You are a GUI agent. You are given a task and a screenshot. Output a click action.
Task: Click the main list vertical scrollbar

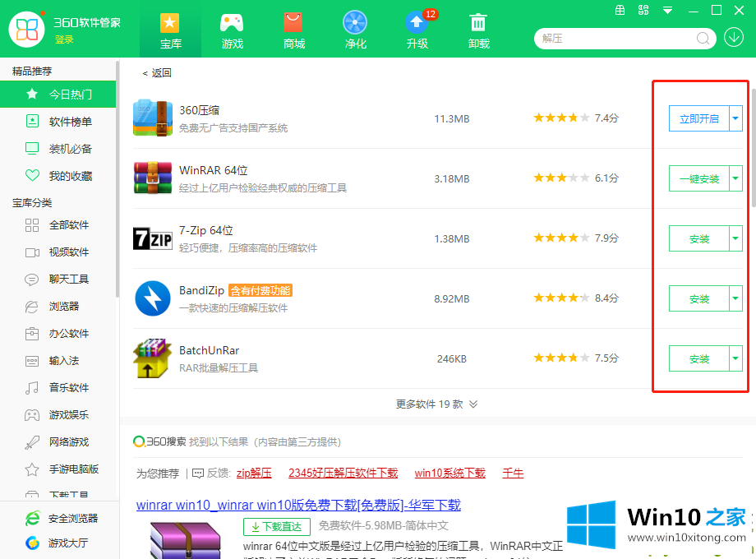(753, 147)
